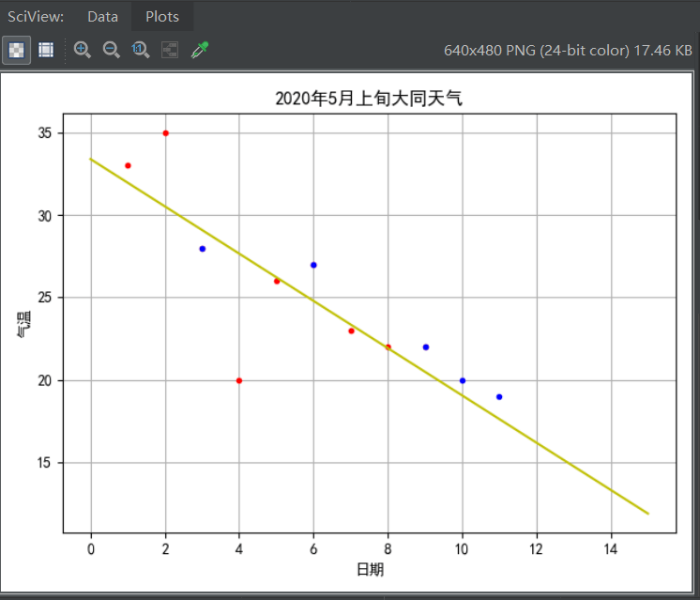700x600 pixels.
Task: Click the SciView panel label
Action: click(x=36, y=17)
